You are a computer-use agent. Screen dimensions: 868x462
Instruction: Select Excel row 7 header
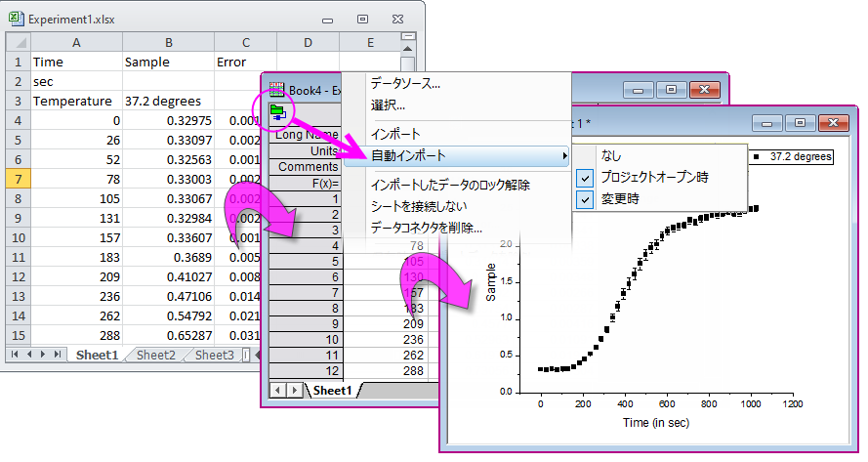coord(19,179)
